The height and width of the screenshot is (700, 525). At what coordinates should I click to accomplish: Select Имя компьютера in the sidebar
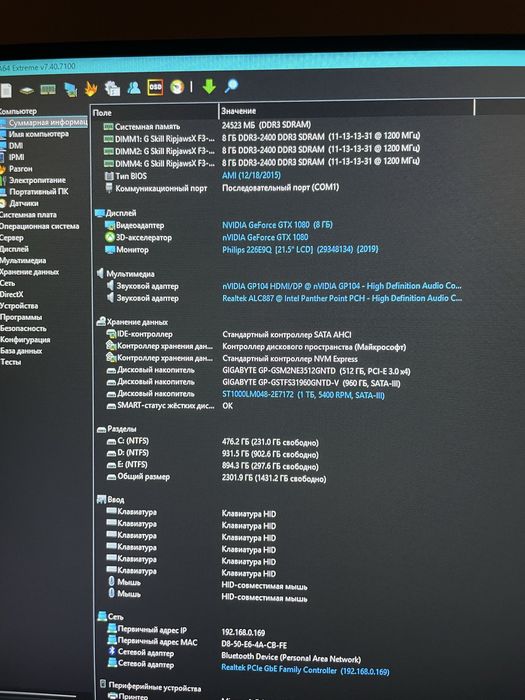tap(39, 134)
